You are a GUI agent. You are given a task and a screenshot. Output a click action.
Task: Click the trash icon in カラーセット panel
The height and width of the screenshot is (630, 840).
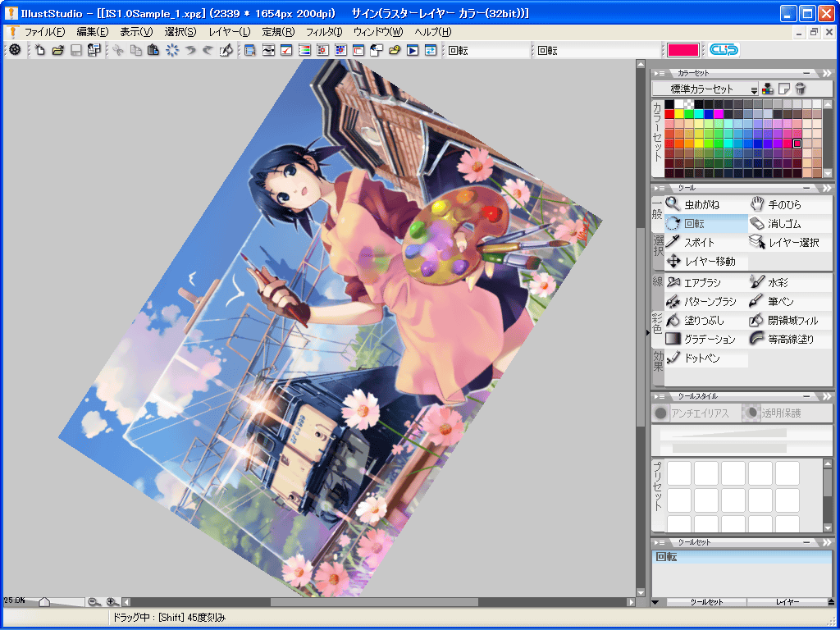[800, 89]
